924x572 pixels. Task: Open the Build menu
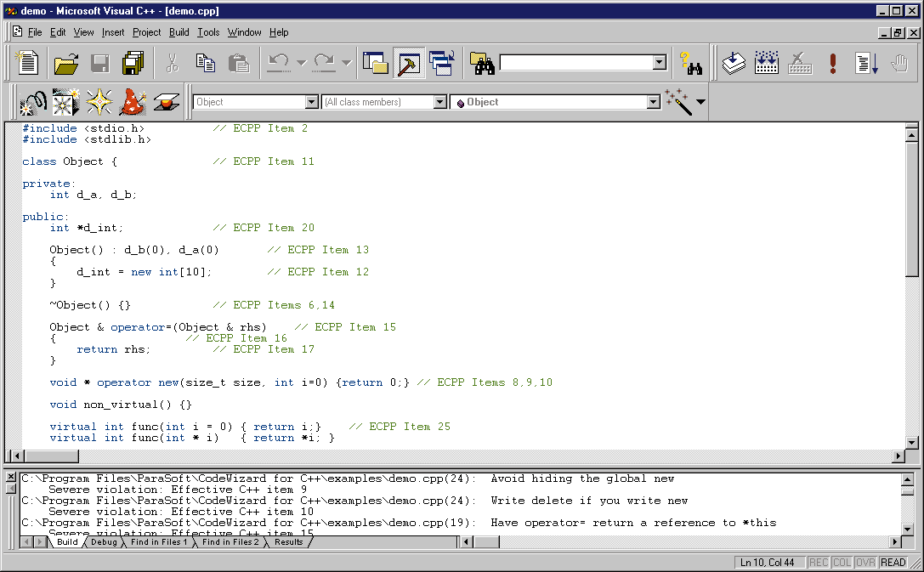click(x=179, y=32)
